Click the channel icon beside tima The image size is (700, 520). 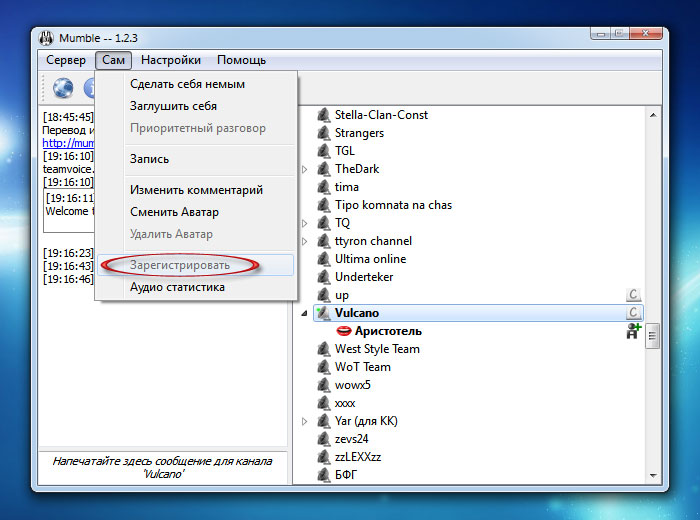pyautogui.click(x=324, y=187)
